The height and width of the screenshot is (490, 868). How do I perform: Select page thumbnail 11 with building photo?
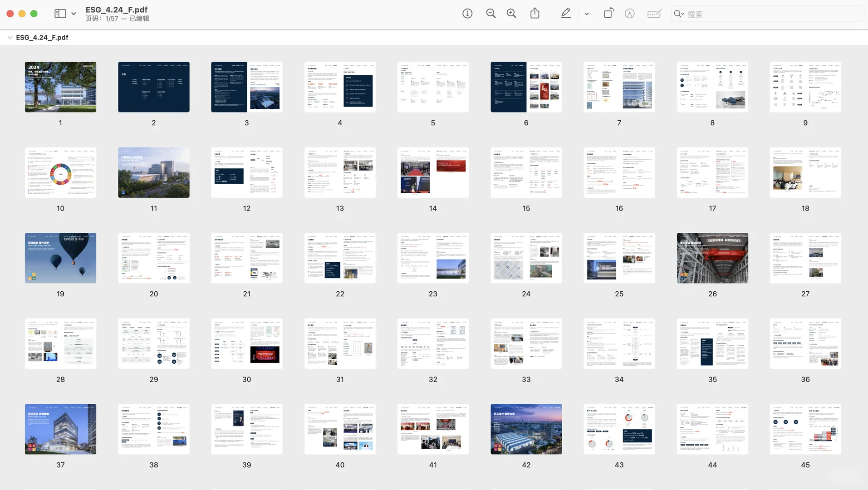point(154,172)
